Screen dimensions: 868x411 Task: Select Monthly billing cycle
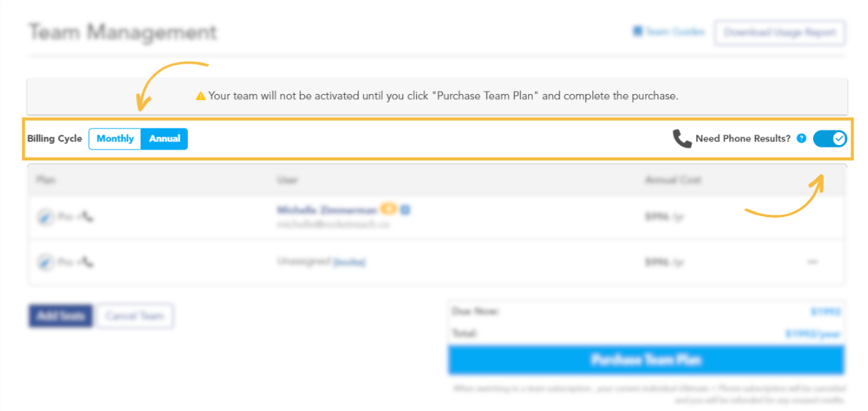(115, 139)
